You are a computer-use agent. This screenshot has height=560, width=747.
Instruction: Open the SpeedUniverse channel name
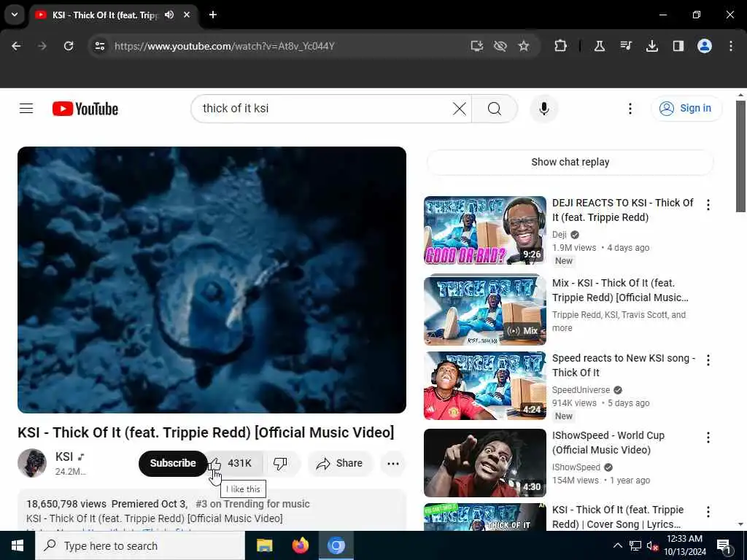click(581, 390)
